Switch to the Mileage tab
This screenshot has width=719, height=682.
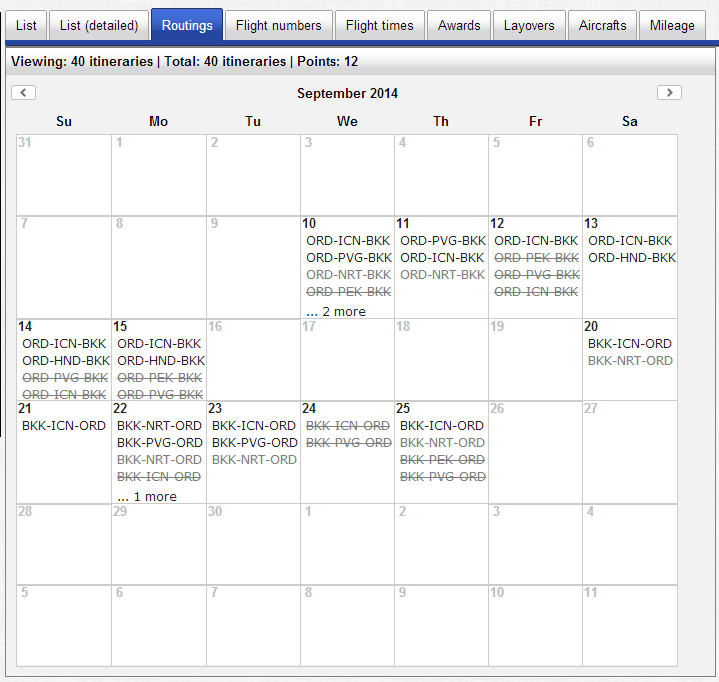point(672,26)
